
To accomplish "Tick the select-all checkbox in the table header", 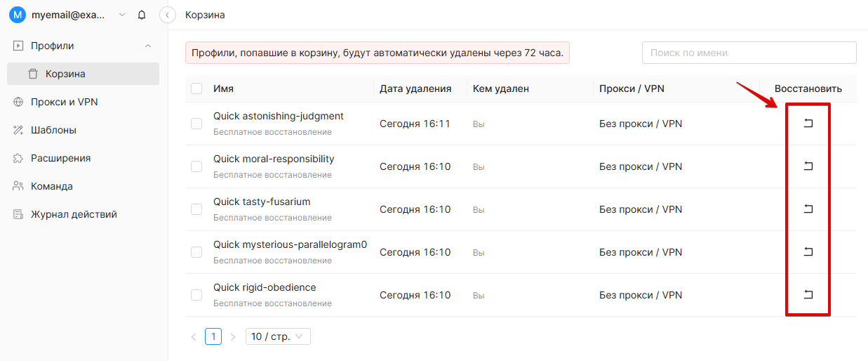I will pyautogui.click(x=196, y=88).
